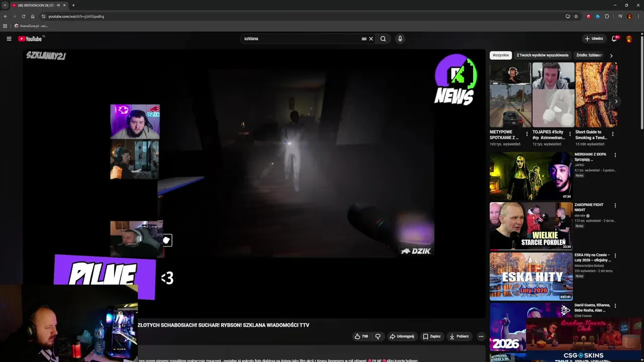Open the NIETYPOWE SPOTKANIE short thumbnail
Viewport: 644px width, 362px height.
click(x=511, y=95)
